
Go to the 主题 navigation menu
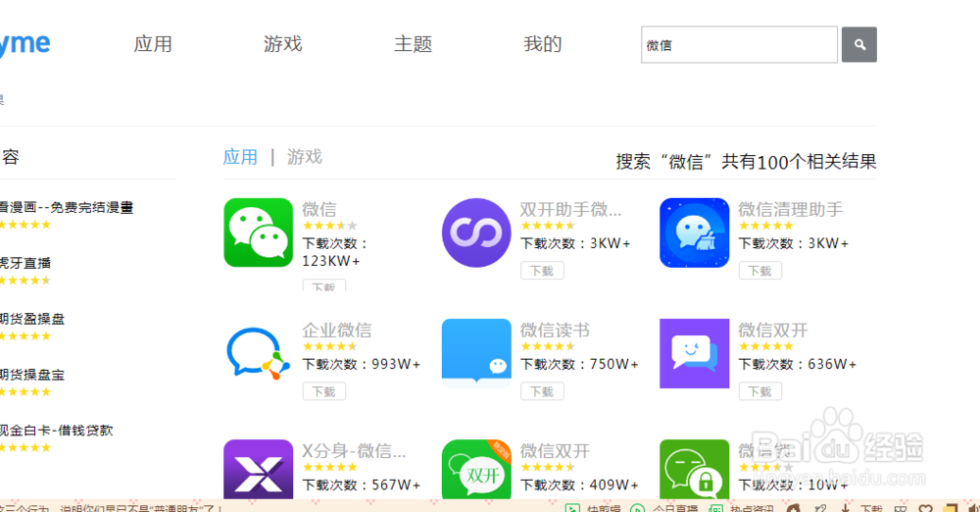tap(413, 44)
